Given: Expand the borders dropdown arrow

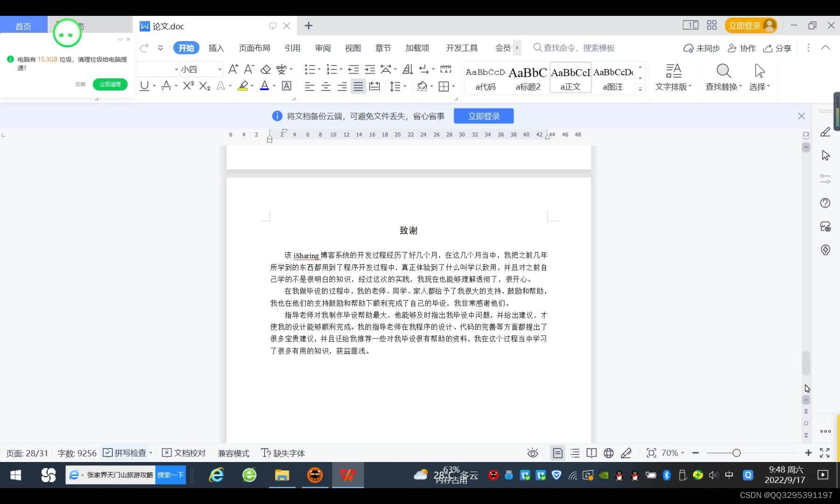Looking at the screenshot, I should (454, 86).
